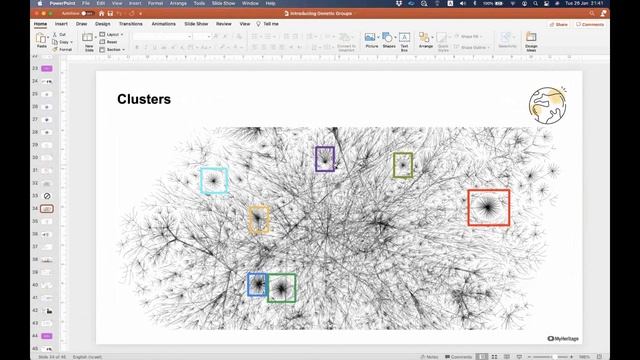Open the Design ribbon tab
Viewport: 640px width, 360px height.
tap(102, 24)
